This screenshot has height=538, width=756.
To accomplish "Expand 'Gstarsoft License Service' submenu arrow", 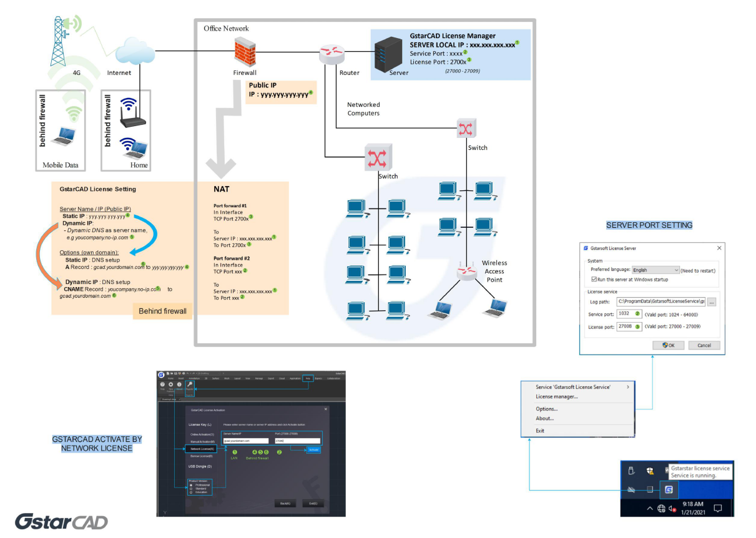I will [628, 387].
